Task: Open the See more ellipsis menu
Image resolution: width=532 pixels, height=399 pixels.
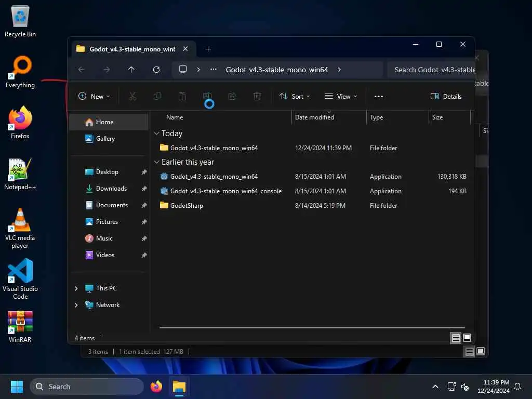Action: click(379, 96)
